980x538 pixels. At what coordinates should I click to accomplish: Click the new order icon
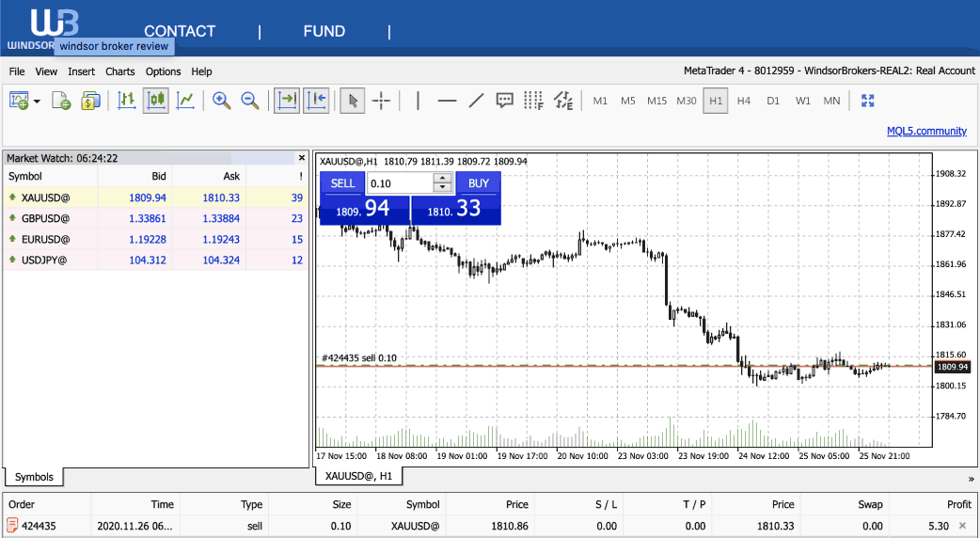(x=61, y=100)
